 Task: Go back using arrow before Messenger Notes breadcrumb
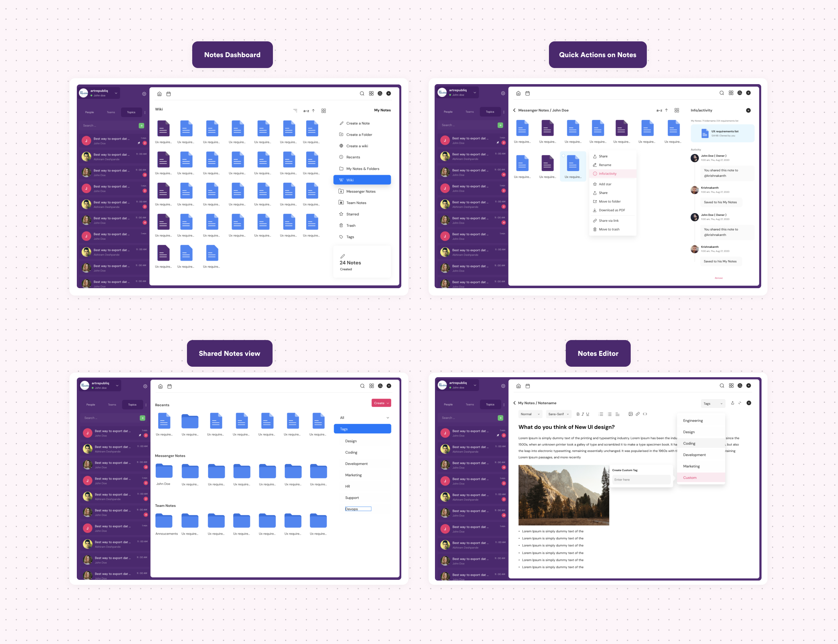[x=514, y=110]
